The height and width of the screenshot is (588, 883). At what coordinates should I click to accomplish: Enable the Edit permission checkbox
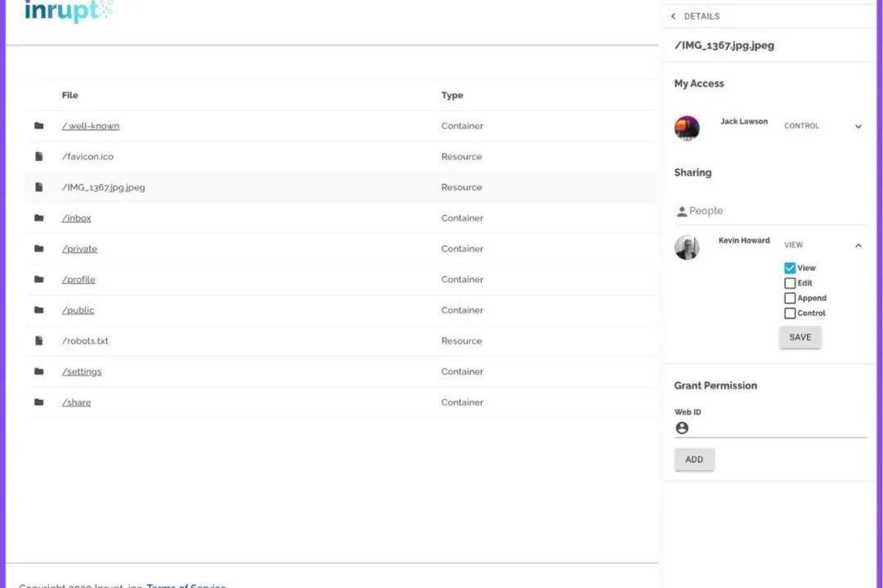pos(790,283)
